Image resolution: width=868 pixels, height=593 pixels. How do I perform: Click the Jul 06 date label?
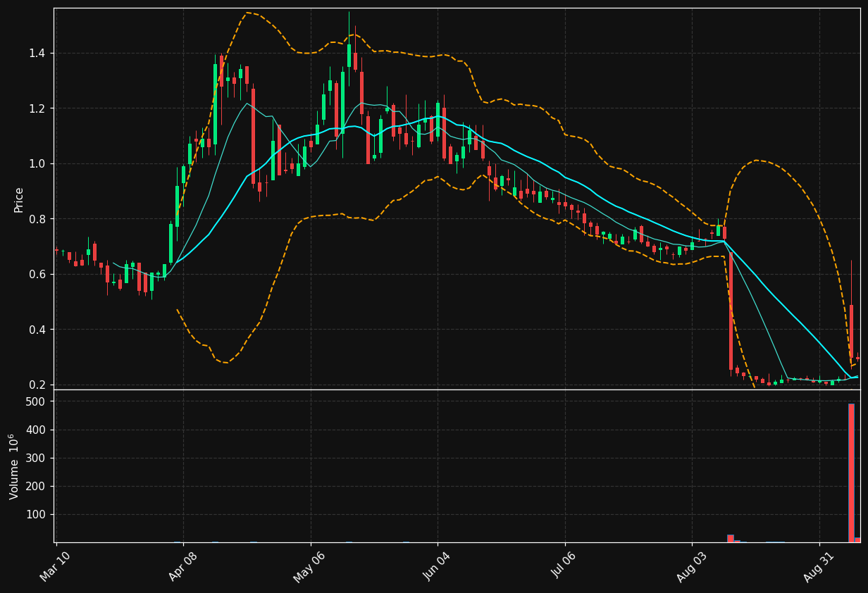[564, 566]
